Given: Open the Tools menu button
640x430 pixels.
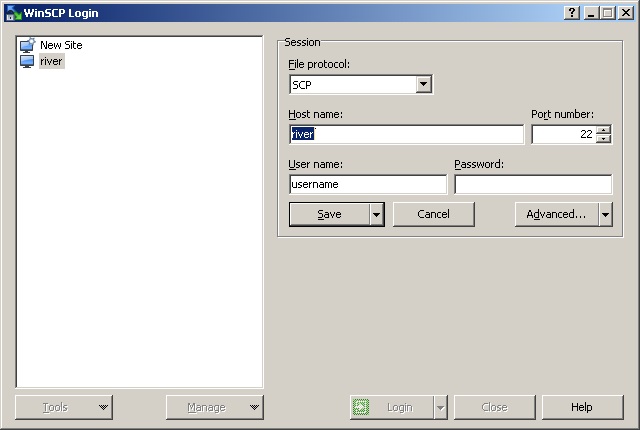Looking at the screenshot, I should tap(64, 407).
